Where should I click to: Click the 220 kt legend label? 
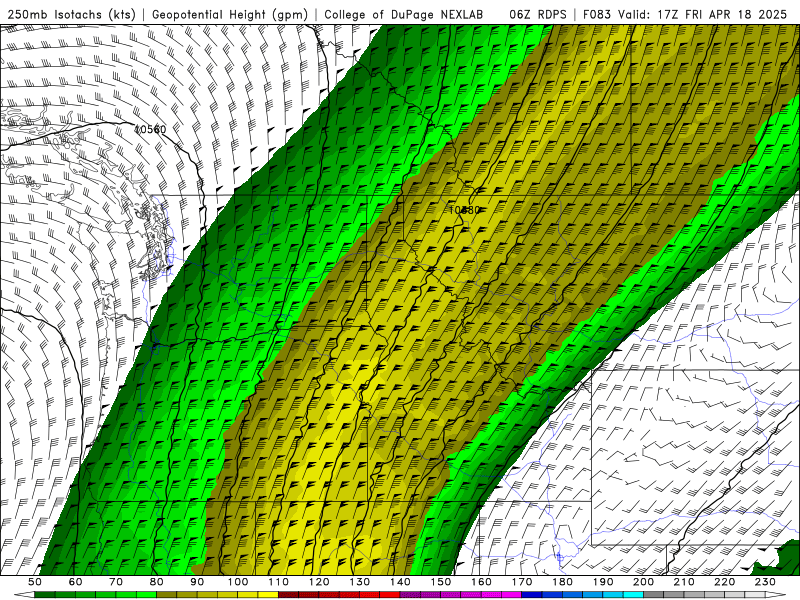[724, 582]
